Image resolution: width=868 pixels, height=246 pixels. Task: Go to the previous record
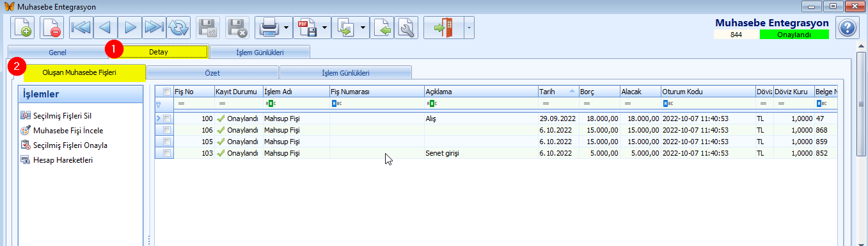coord(106,28)
